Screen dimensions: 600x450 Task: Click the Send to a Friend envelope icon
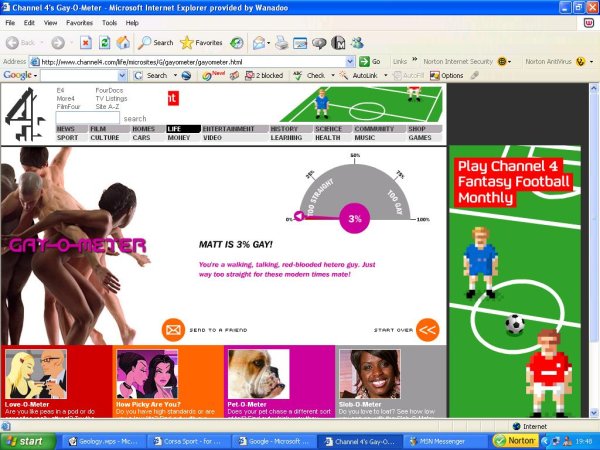point(174,329)
